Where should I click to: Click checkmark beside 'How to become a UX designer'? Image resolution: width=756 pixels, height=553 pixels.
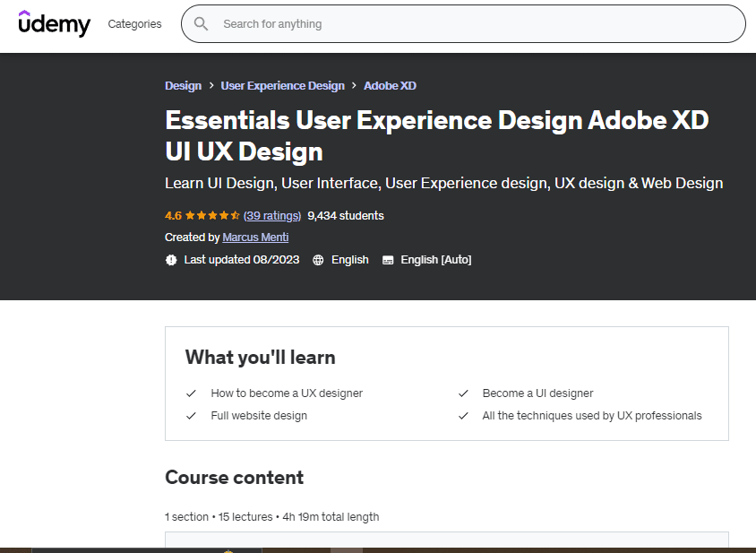click(x=191, y=393)
